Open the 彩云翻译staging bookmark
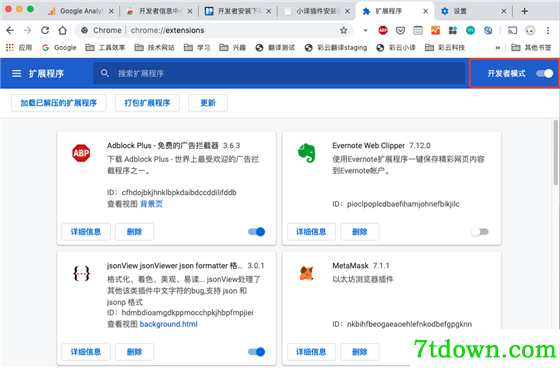560x368 pixels. coord(336,48)
